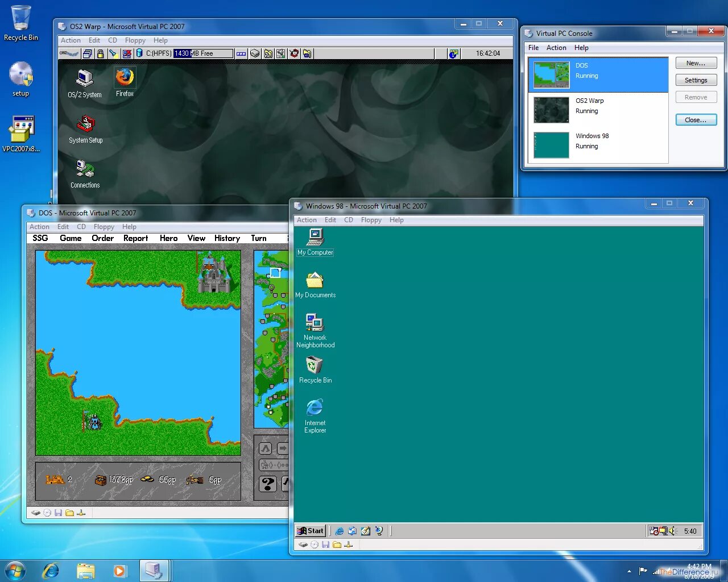Click the find flashlight icon in OS/2 WarpCenter
The image size is (728, 582).
coord(113,53)
